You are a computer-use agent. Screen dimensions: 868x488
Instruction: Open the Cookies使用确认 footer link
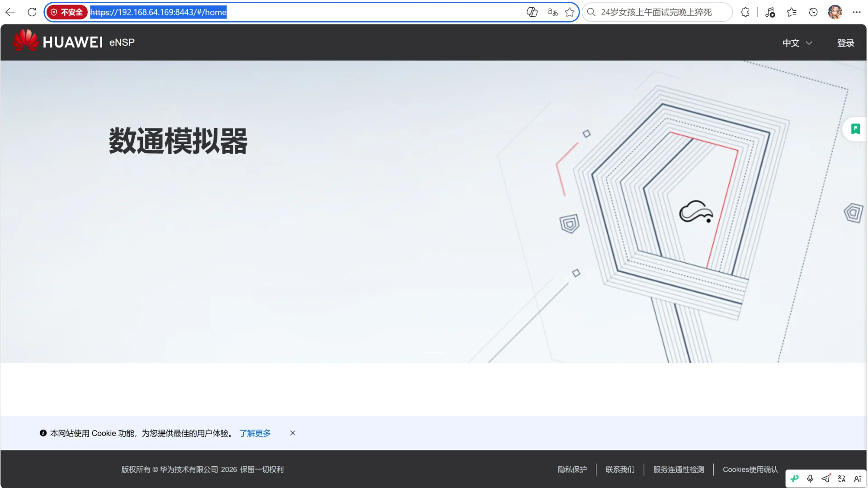[750, 469]
